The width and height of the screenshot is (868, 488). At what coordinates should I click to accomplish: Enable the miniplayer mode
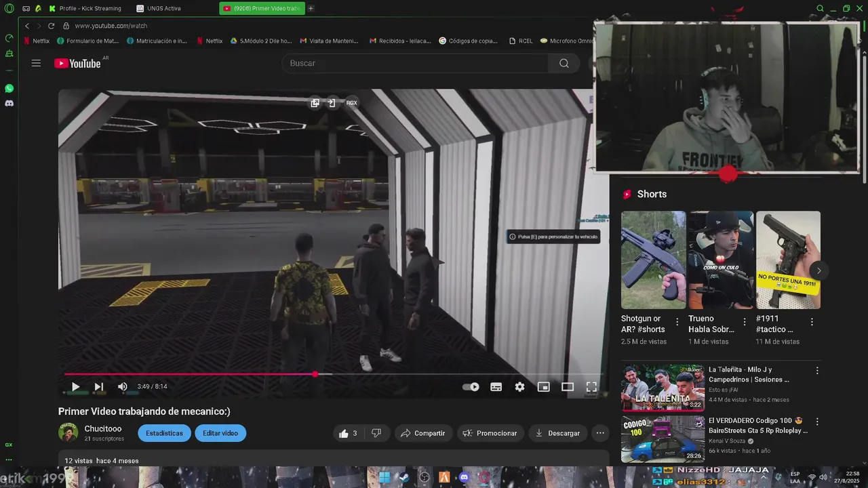[543, 386]
